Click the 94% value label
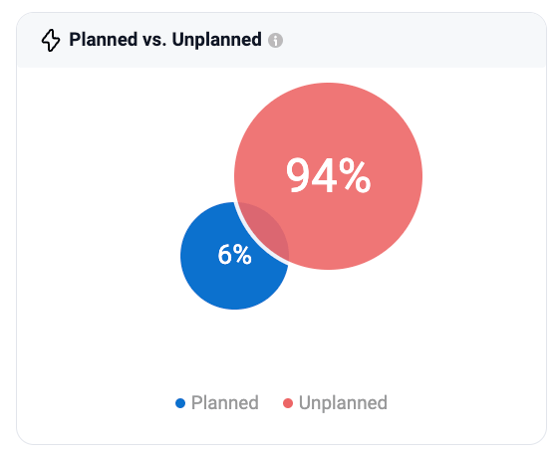This screenshot has height=457, width=558. [328, 176]
